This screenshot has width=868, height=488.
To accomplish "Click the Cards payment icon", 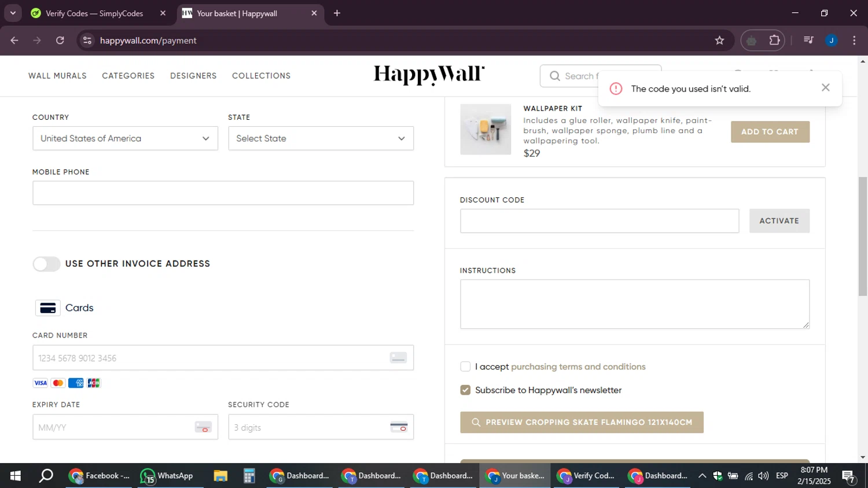I will (x=48, y=308).
